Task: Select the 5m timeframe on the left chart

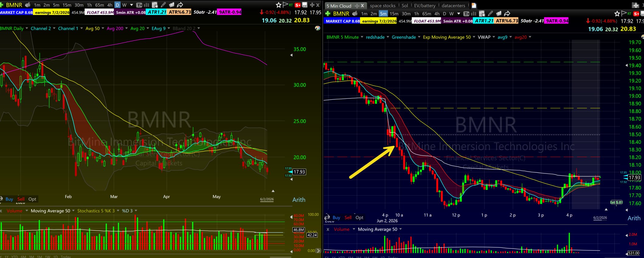Action: click(x=56, y=5)
